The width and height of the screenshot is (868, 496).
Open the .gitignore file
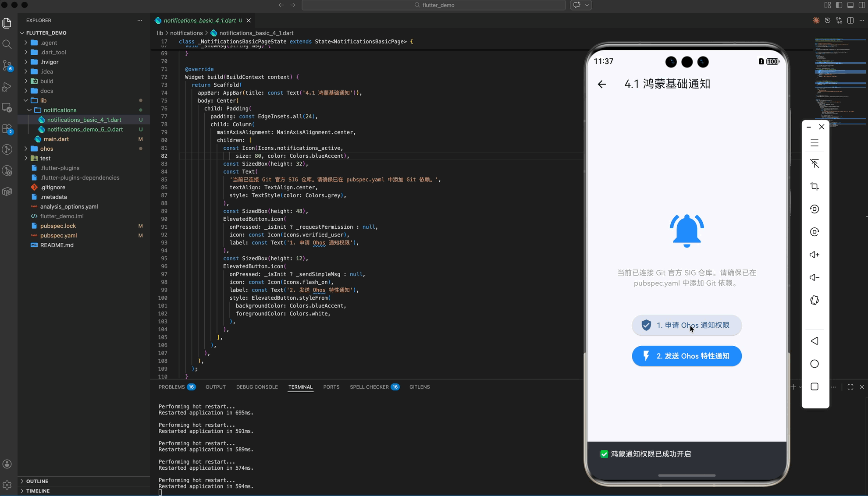[x=83, y=187]
